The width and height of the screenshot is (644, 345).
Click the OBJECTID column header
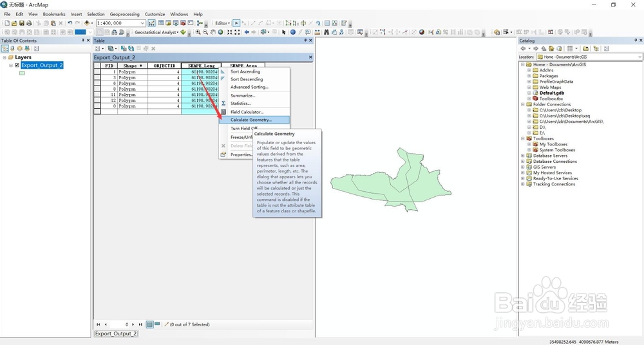coord(164,66)
